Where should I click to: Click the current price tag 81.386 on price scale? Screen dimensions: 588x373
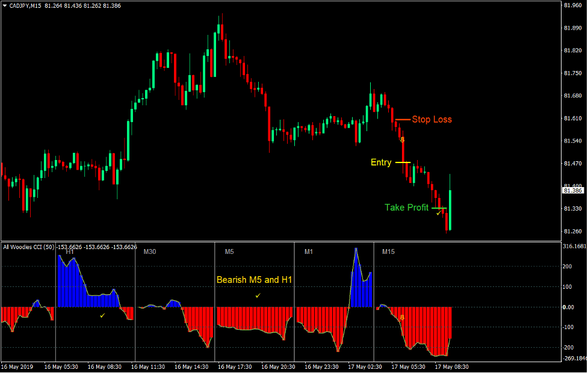pyautogui.click(x=572, y=190)
